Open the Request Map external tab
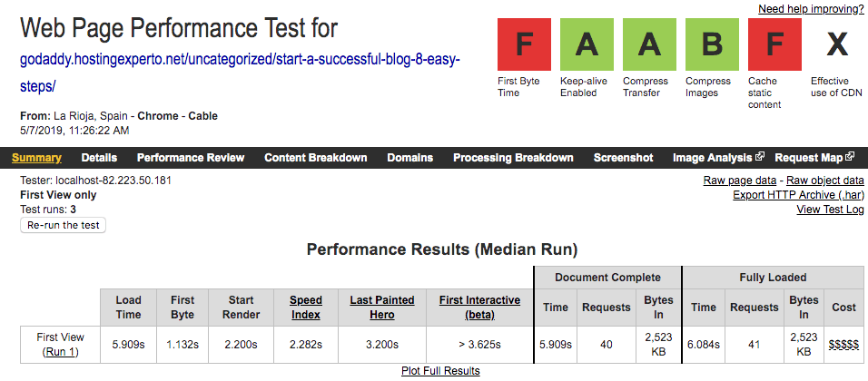The image size is (868, 381). (814, 158)
